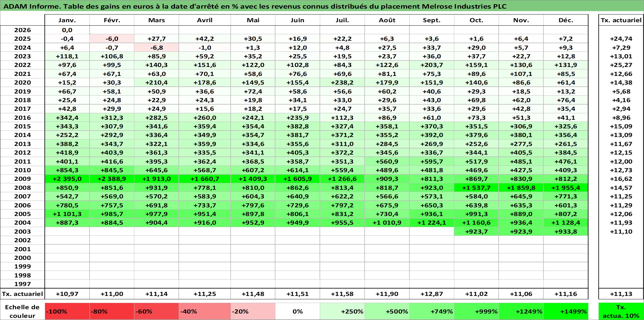This screenshot has height=320, width=644.
Task: Select the +923,7 cell in October 2003
Action: pos(476,231)
